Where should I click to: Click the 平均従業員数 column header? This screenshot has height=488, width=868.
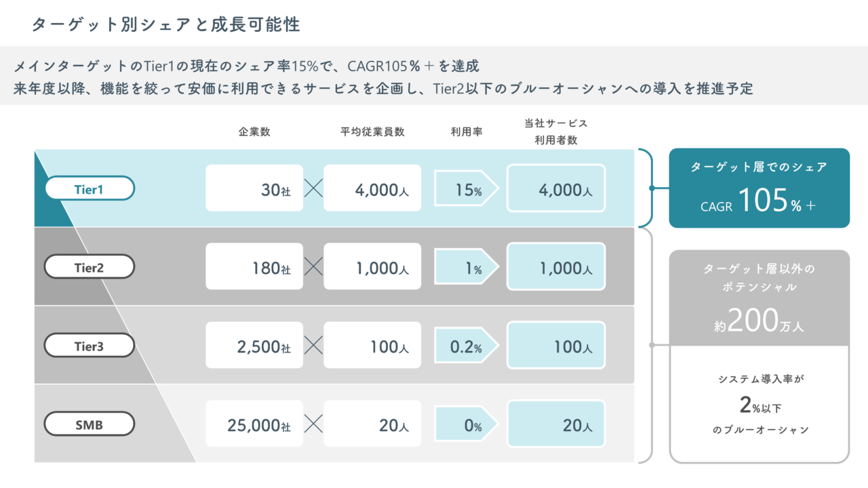click(372, 131)
